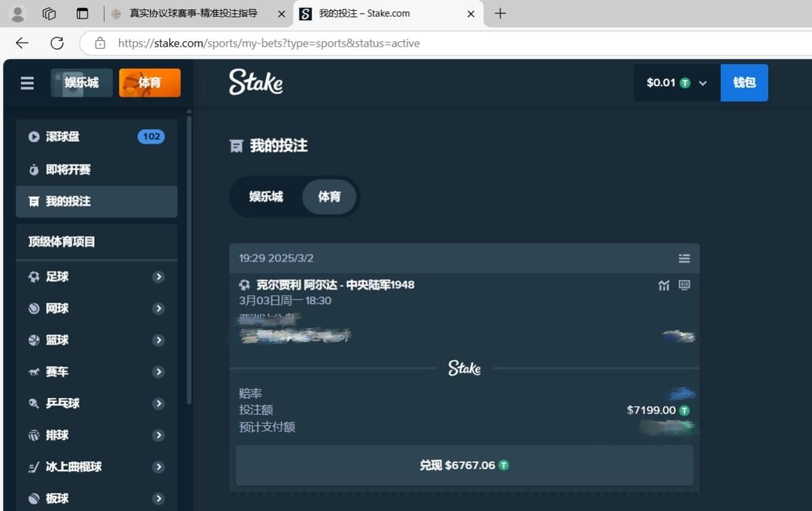Open the hamburger menu in Stake header

[27, 83]
